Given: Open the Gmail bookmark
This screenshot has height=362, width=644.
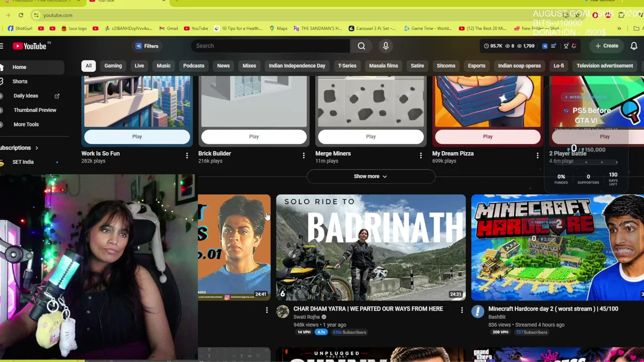Looking at the screenshot, I should pyautogui.click(x=169, y=29).
